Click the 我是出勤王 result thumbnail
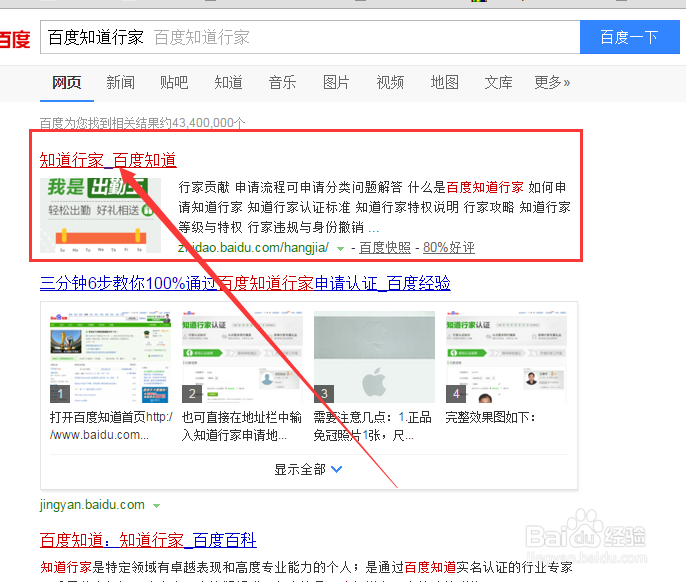 (100, 215)
